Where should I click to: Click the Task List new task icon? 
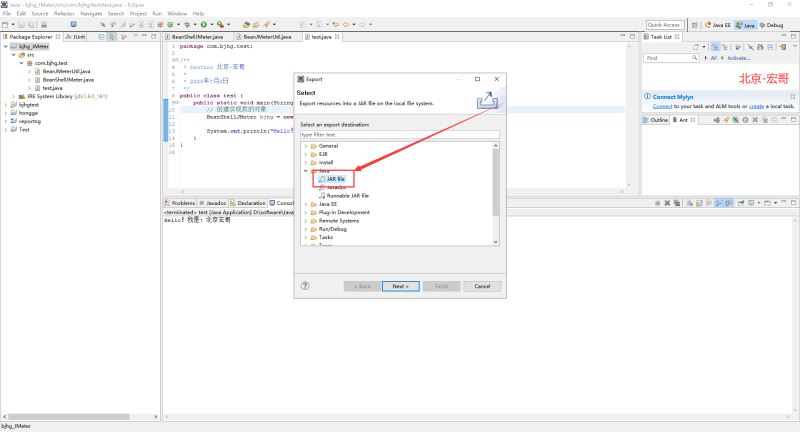click(x=695, y=47)
